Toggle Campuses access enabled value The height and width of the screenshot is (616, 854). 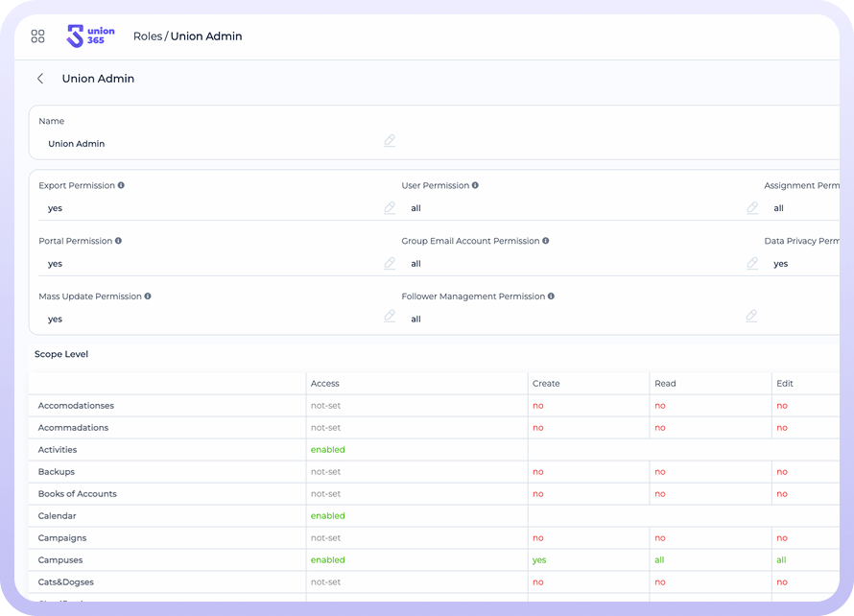coord(327,560)
